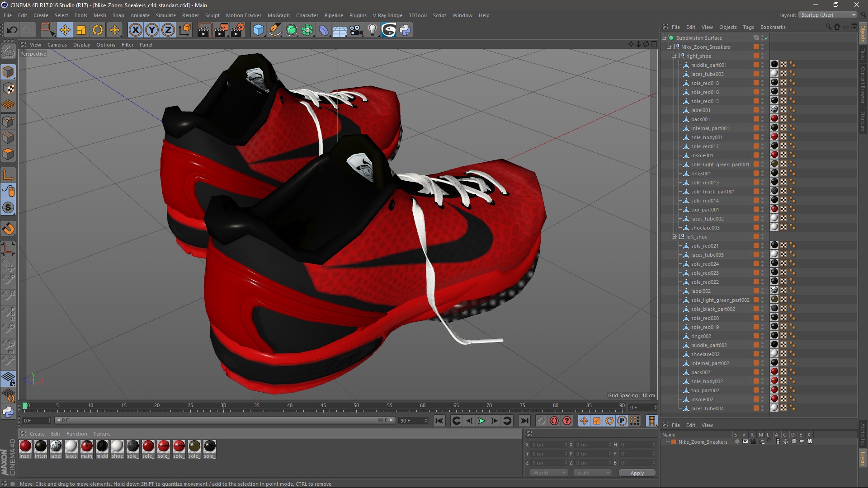Open the Content Browser side tab

click(863, 85)
